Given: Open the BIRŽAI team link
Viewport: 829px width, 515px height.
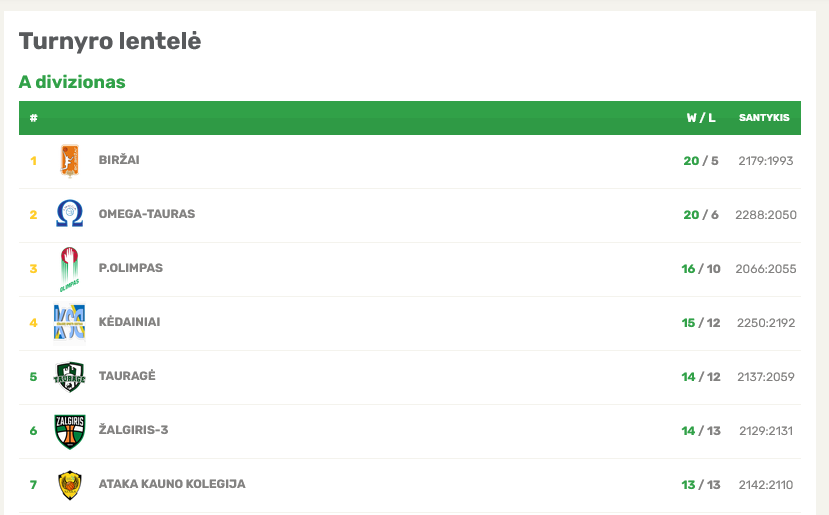Looking at the screenshot, I should click(119, 160).
